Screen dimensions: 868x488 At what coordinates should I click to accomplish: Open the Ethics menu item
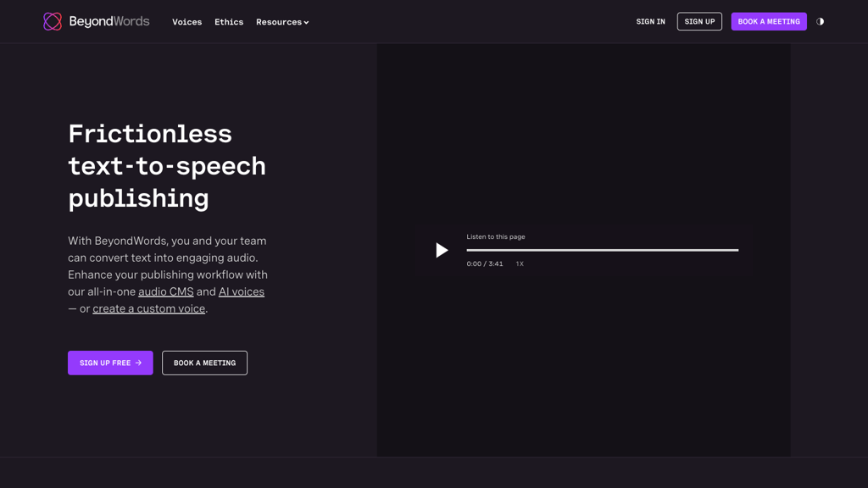click(x=229, y=21)
